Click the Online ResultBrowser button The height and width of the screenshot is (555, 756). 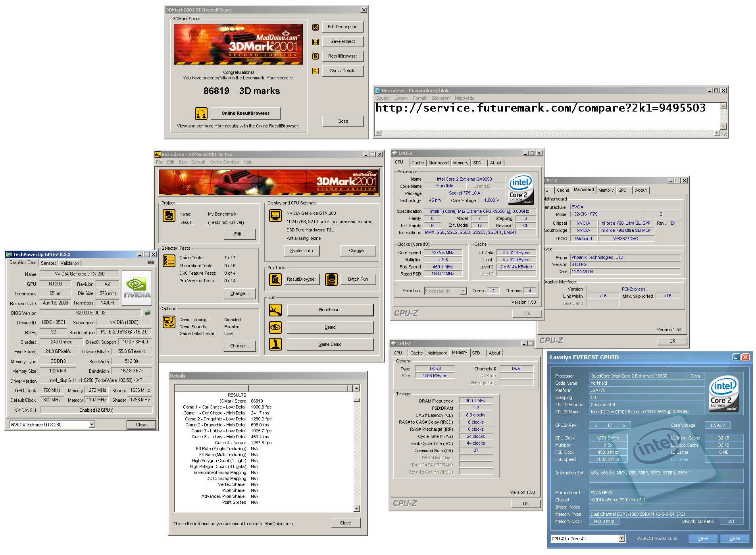tap(245, 114)
